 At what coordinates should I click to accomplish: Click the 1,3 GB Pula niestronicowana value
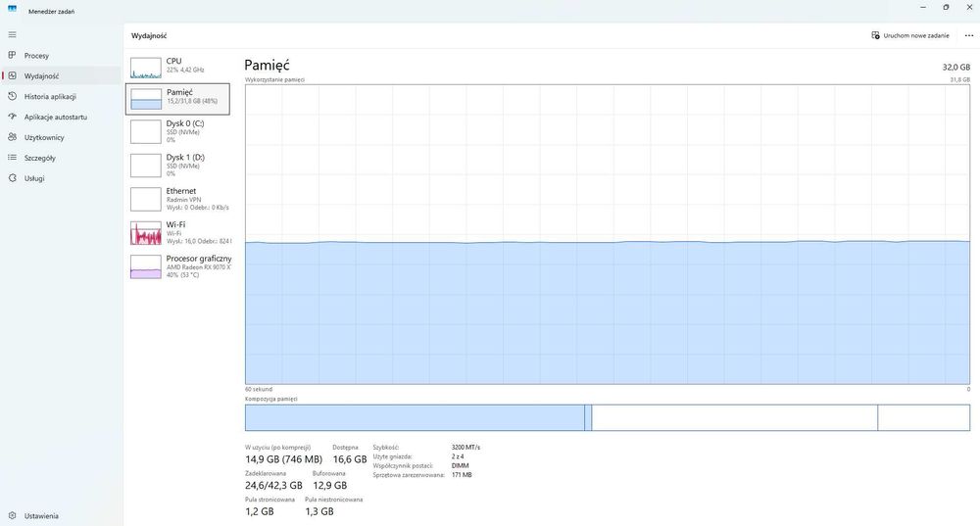coord(319,511)
